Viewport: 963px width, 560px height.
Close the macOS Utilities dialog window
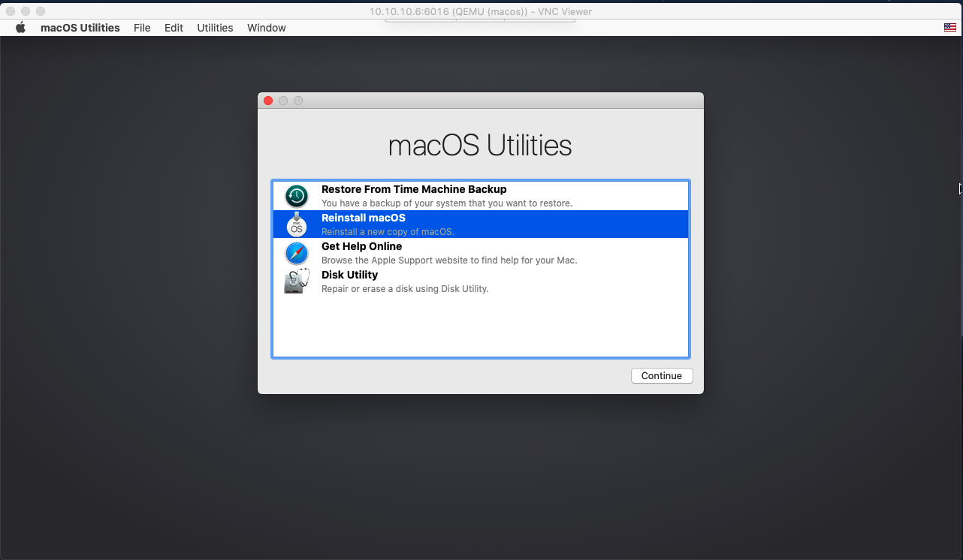tap(268, 101)
